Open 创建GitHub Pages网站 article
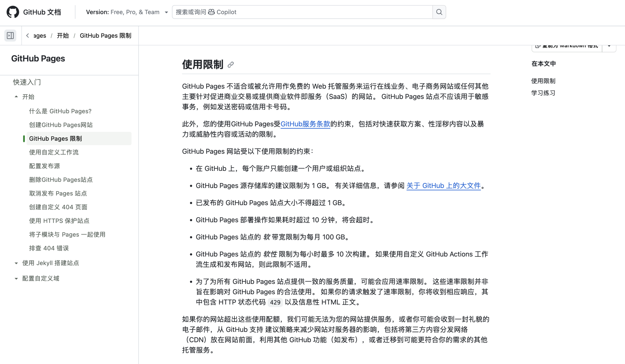Image resolution: width=625 pixels, height=364 pixels. click(61, 125)
